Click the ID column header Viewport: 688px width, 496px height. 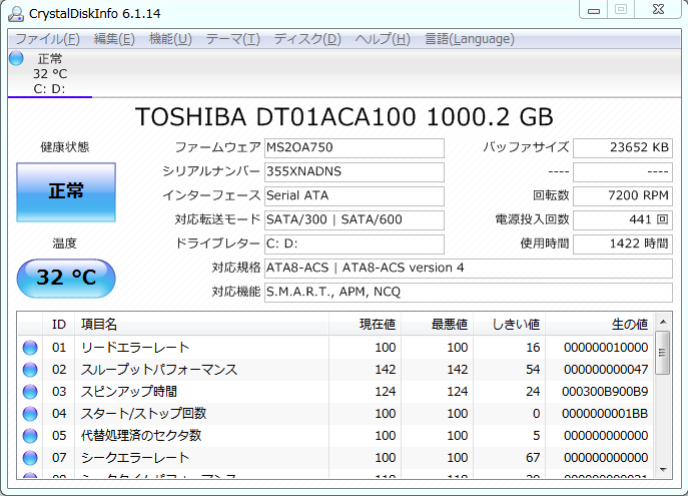coord(59,324)
